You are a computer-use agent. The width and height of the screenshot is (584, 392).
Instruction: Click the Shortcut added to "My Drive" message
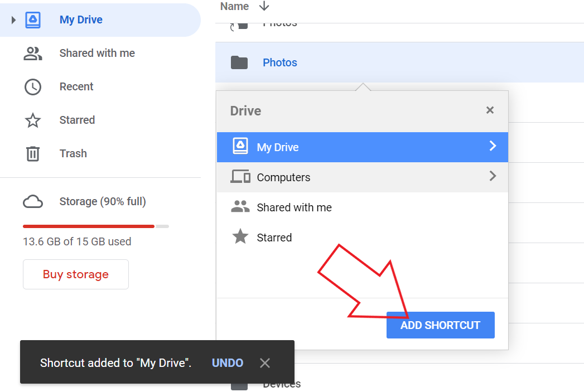116,363
